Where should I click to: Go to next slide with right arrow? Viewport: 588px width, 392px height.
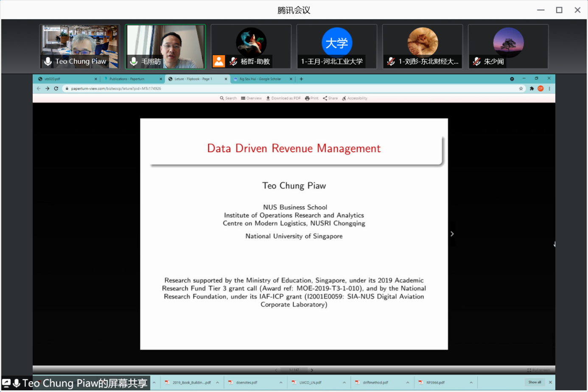452,234
